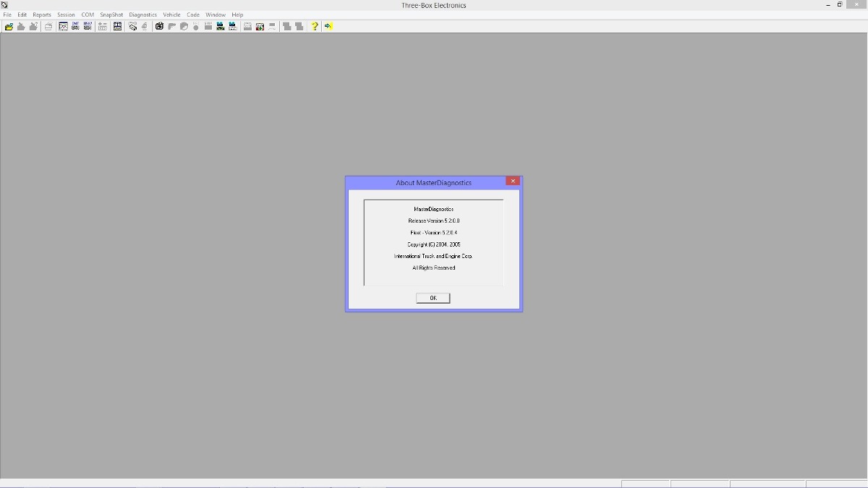Open the Session menu
This screenshot has height=488, width=868.
[66, 14]
